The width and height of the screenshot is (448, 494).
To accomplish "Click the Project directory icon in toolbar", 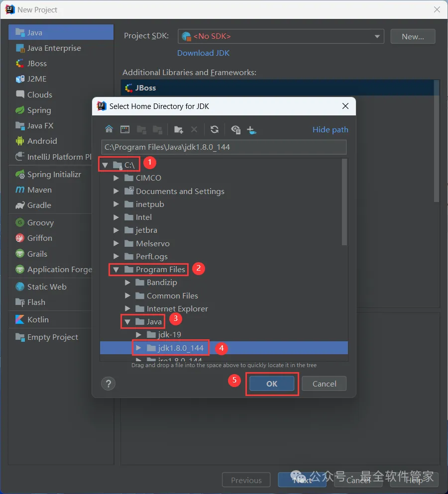I will (x=141, y=129).
